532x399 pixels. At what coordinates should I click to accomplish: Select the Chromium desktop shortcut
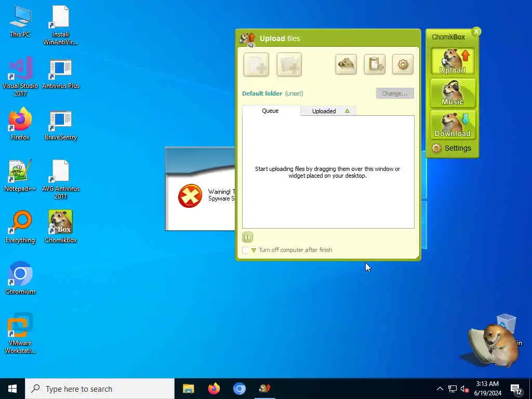pos(20,278)
